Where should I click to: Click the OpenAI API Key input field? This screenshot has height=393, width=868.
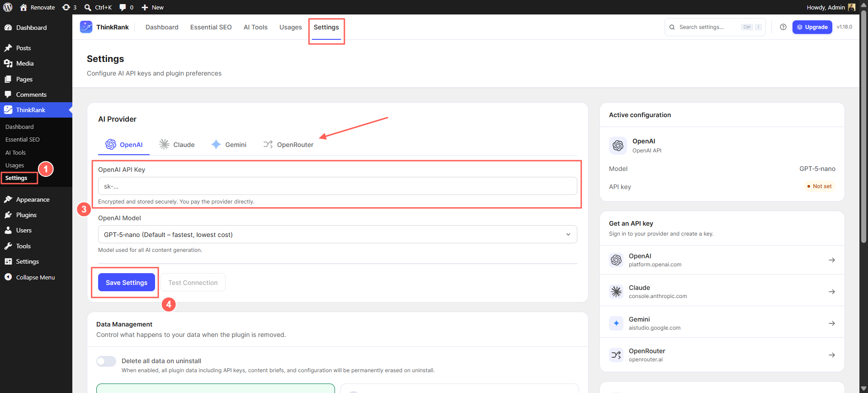(x=337, y=186)
